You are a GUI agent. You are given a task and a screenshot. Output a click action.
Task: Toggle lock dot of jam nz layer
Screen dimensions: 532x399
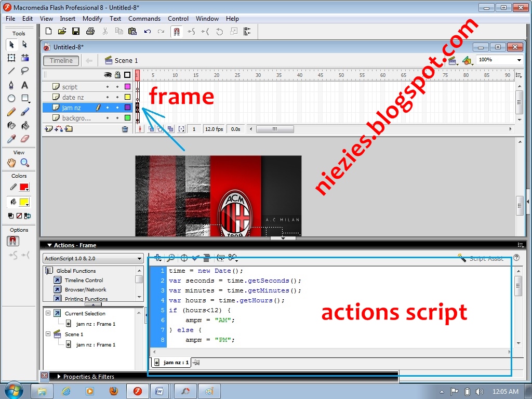click(117, 108)
